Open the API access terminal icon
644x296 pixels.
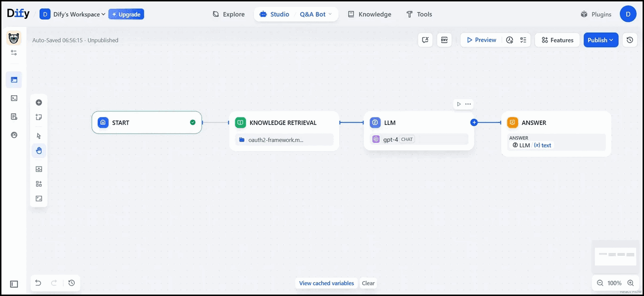14,98
